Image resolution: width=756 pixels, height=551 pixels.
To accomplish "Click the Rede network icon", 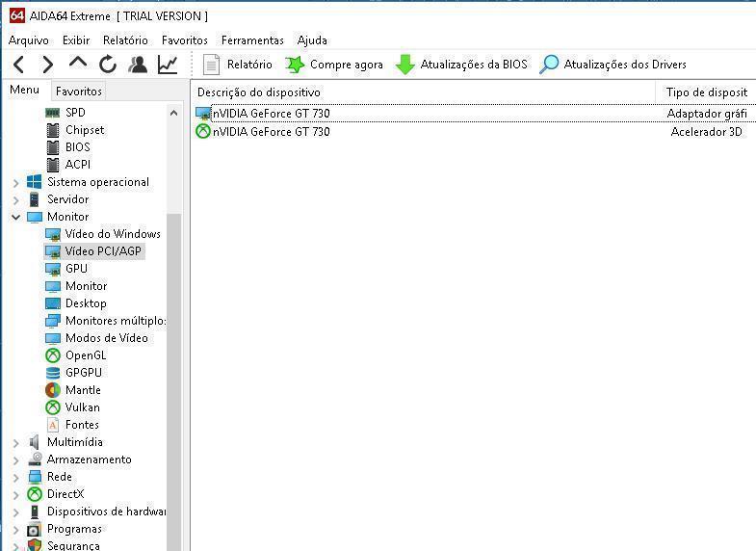I will coord(35,477).
